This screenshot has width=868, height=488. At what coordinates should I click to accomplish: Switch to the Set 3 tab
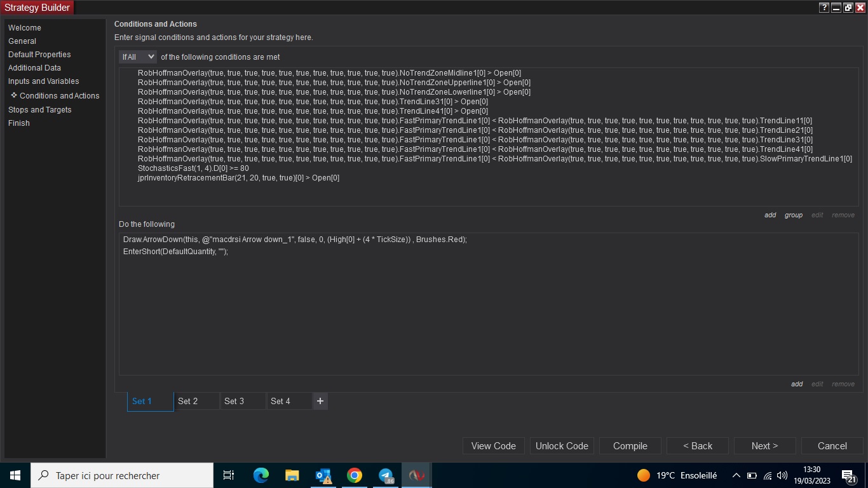[x=243, y=402]
